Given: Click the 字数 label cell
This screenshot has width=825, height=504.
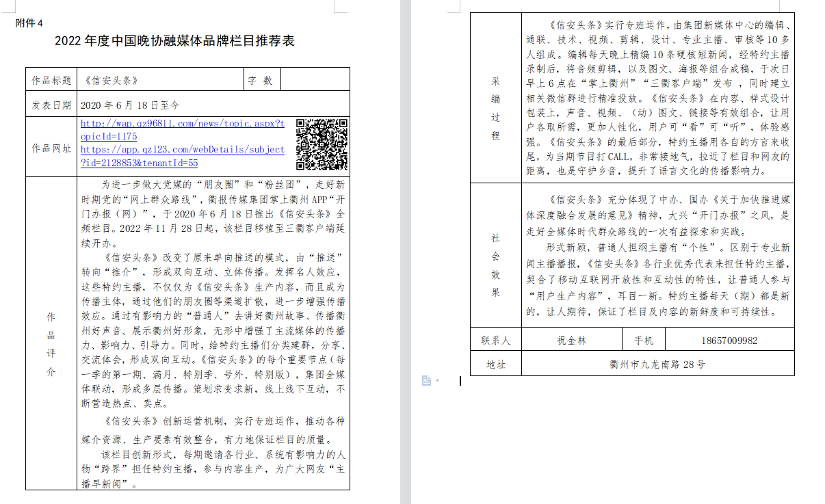Looking at the screenshot, I should coord(263,80).
